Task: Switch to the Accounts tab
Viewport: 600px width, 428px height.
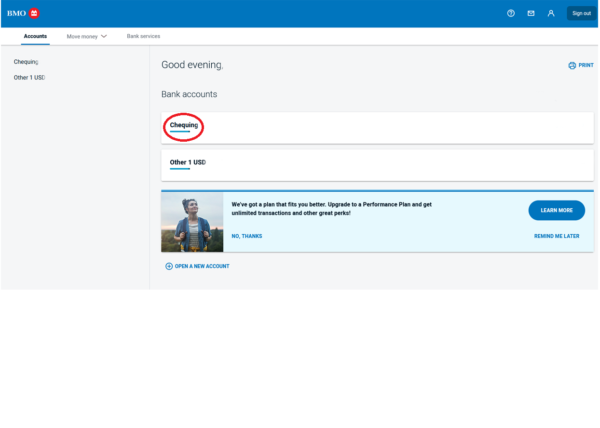Action: tap(35, 36)
